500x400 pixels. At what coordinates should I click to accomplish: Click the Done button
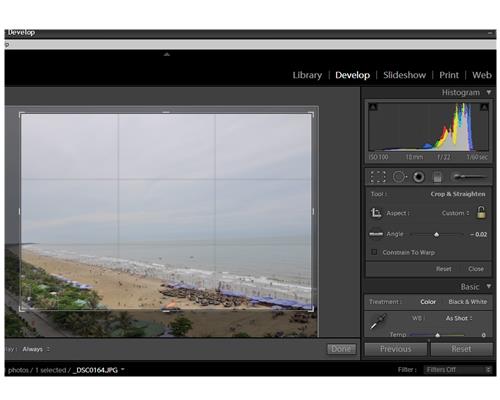341,349
